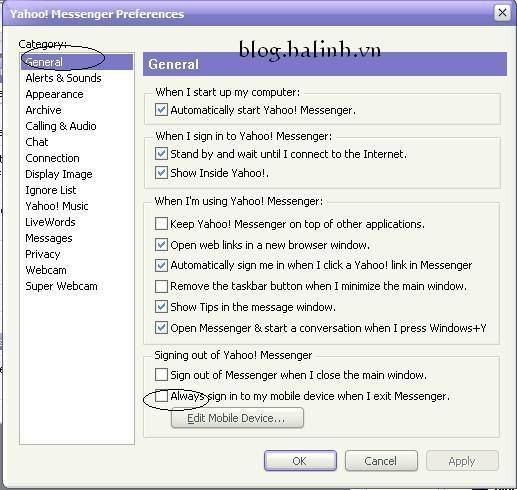
Task: Disable Show Inside Yahoo! option
Action: 161,173
